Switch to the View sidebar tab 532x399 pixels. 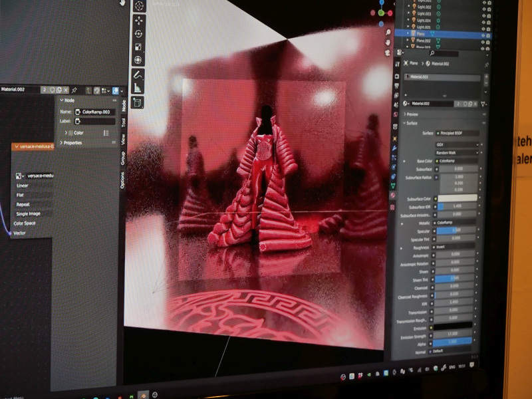click(123, 139)
